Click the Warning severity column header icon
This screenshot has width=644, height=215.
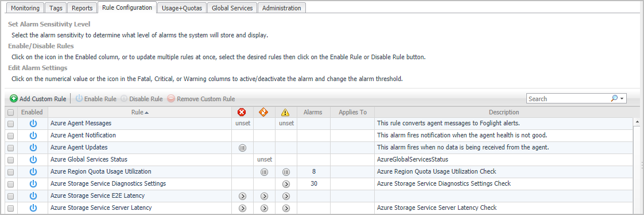286,112
